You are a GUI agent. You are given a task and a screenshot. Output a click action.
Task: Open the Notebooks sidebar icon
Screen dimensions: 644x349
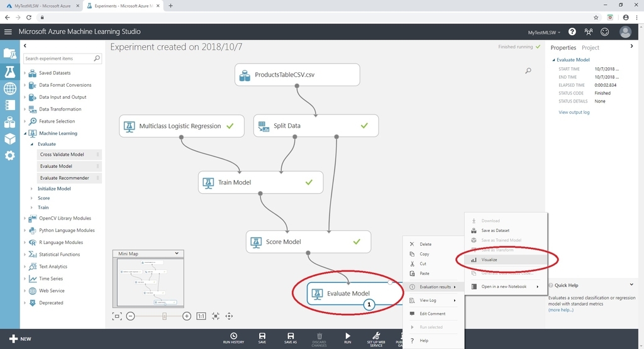pyautogui.click(x=10, y=105)
